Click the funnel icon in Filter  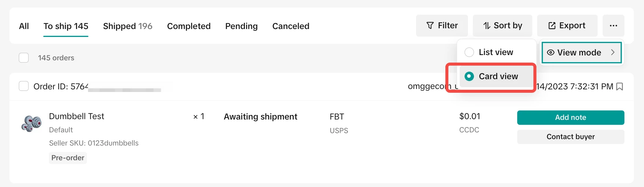tap(430, 26)
